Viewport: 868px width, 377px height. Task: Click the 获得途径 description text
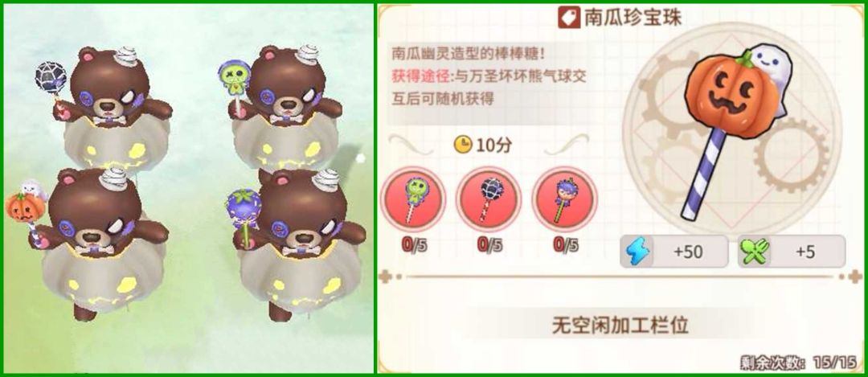489,88
